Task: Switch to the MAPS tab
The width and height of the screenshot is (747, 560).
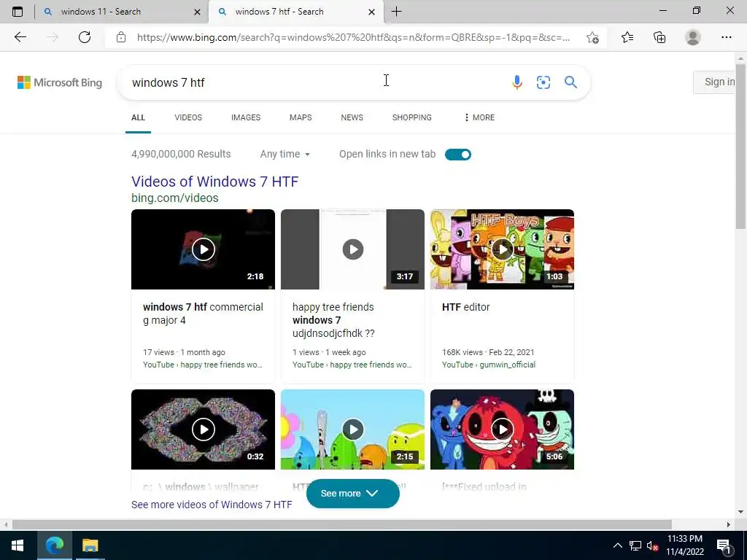Action: 301,117
